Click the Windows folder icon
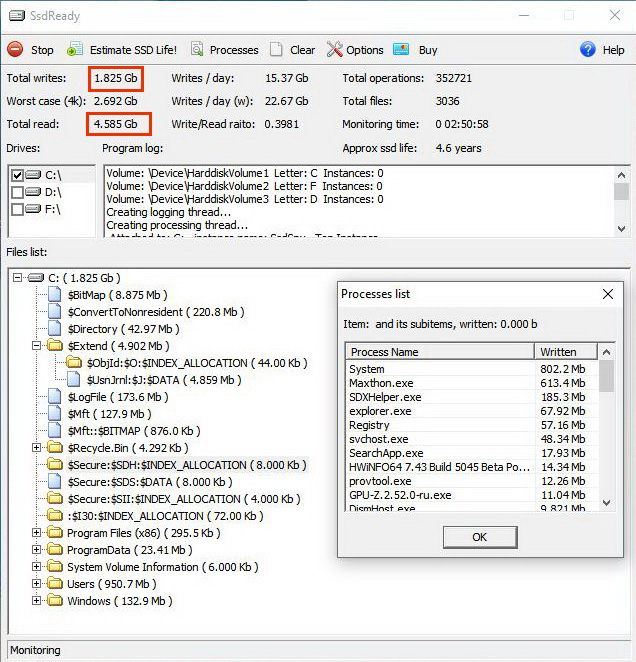 (54, 601)
